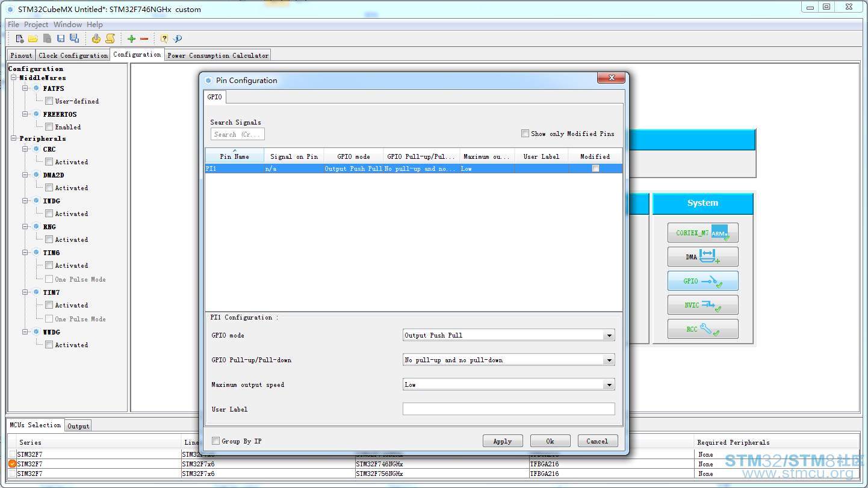Viewport: 868px width, 488px height.
Task: Switch to Power Consumption Calculator tab
Action: [x=218, y=55]
